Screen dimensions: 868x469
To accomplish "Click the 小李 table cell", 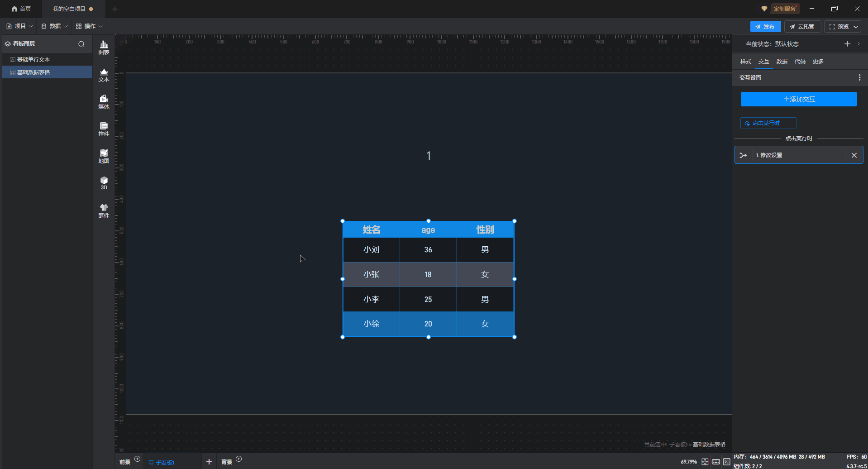I will [x=372, y=300].
